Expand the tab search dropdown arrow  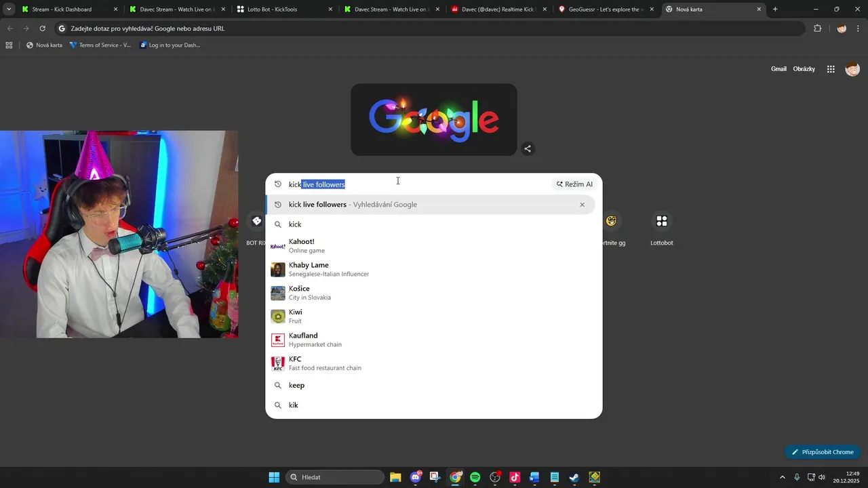point(9,9)
